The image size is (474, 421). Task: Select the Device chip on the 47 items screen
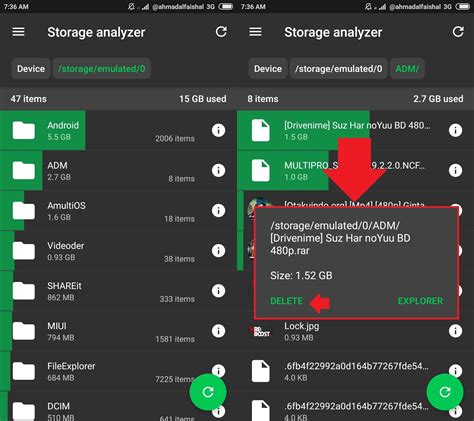(x=31, y=69)
